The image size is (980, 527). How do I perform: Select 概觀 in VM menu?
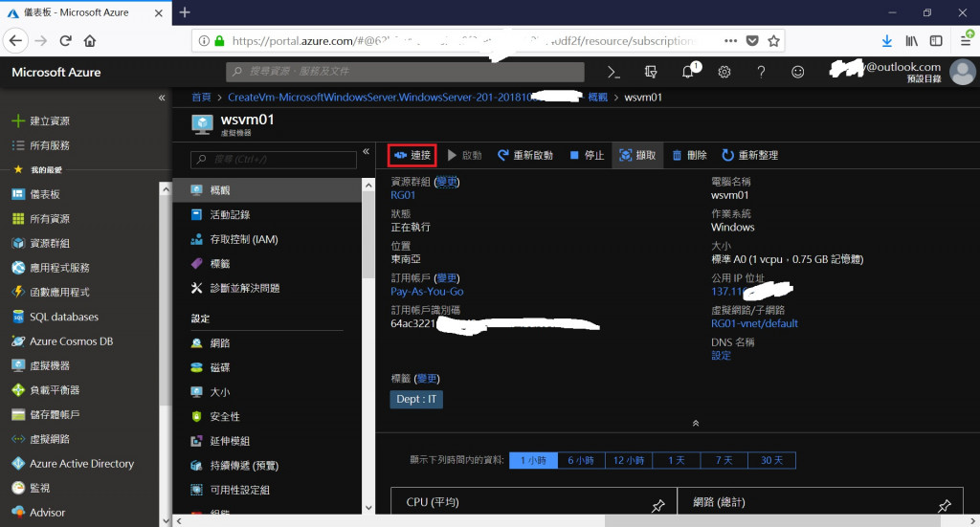[x=267, y=189]
